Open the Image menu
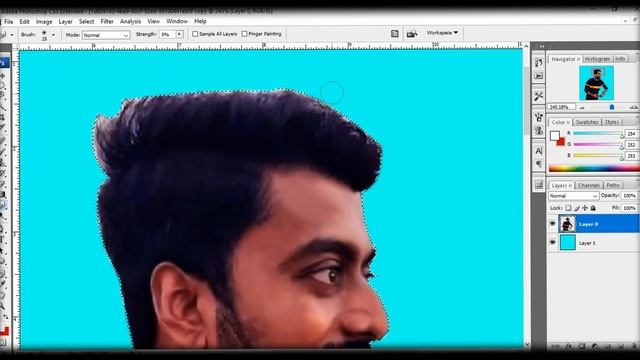Viewport: 640px width, 360px height. (x=44, y=21)
